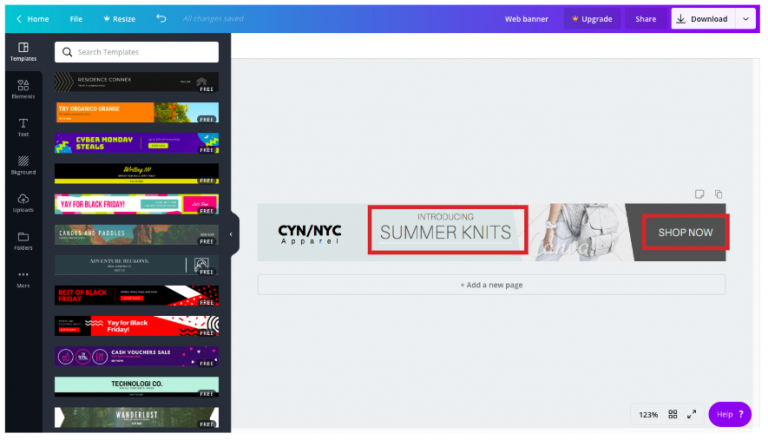
Task: Open the Resize menu
Action: click(118, 19)
